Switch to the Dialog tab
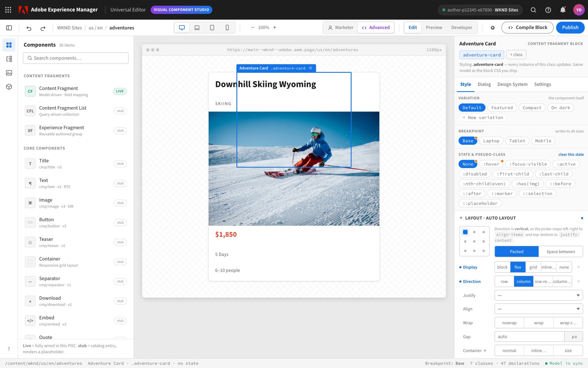The height and width of the screenshot is (368, 588). pos(484,84)
